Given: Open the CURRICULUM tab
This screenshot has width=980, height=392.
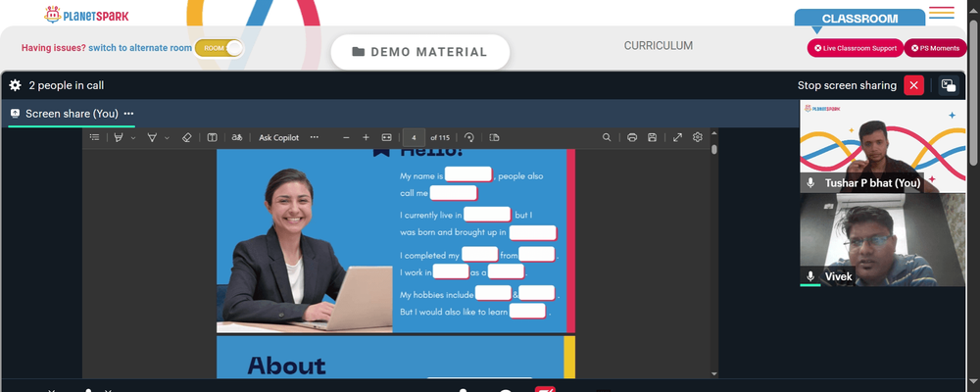Looking at the screenshot, I should click(x=659, y=46).
